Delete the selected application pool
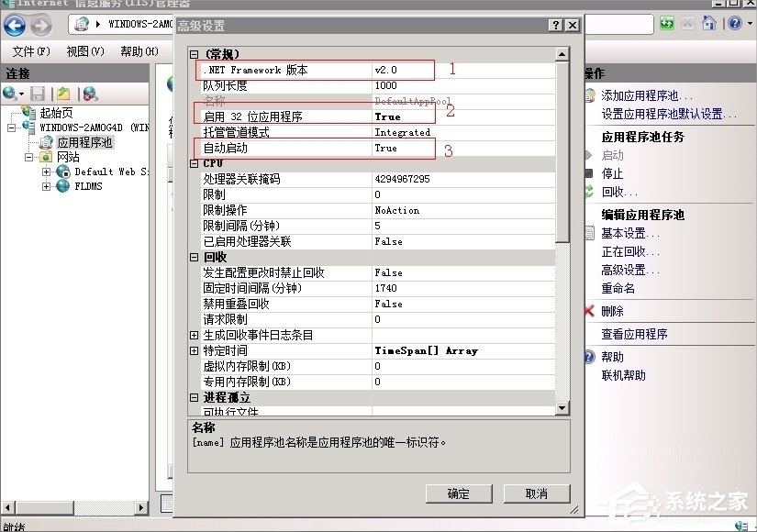The height and width of the screenshot is (532, 757). tap(612, 310)
